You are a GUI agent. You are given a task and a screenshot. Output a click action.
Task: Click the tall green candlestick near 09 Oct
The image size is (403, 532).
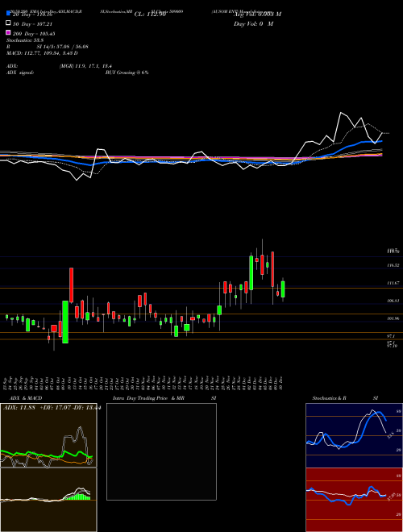(x=65, y=322)
